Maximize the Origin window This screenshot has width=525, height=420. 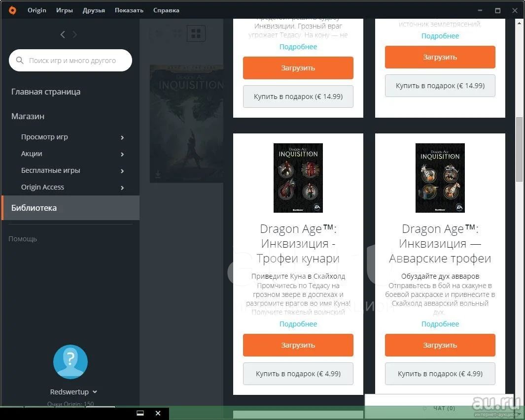coord(498,10)
